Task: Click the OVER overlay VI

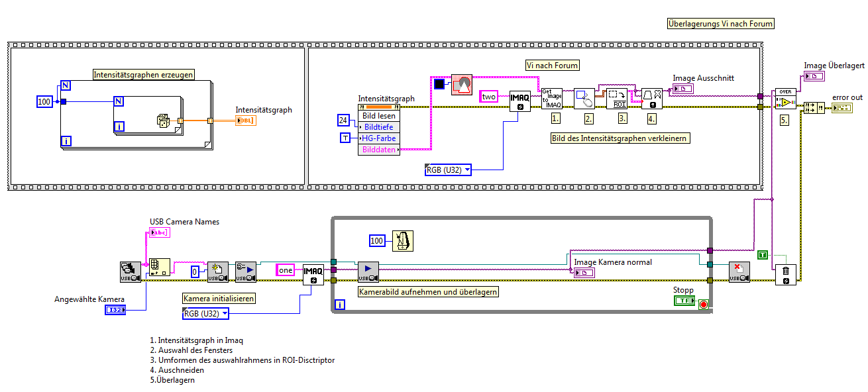Action: [x=785, y=99]
